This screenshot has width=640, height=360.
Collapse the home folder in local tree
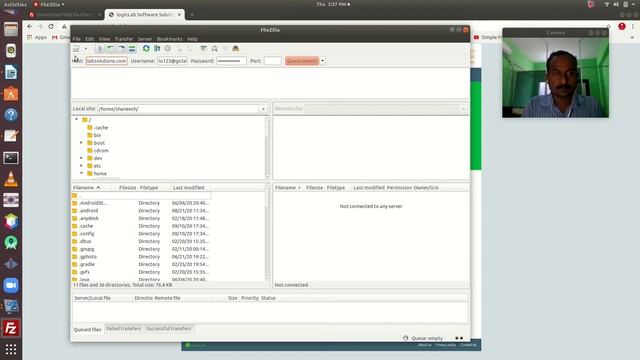click(81, 173)
